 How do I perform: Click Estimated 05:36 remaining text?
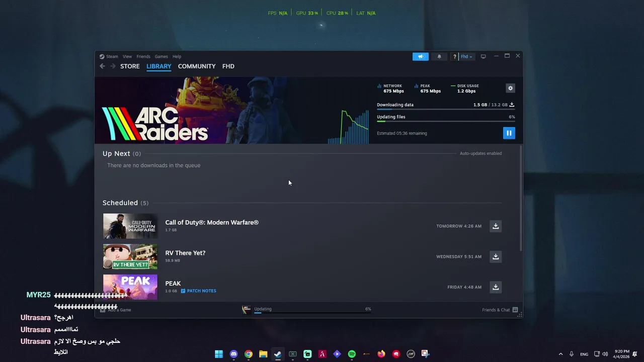tap(402, 133)
